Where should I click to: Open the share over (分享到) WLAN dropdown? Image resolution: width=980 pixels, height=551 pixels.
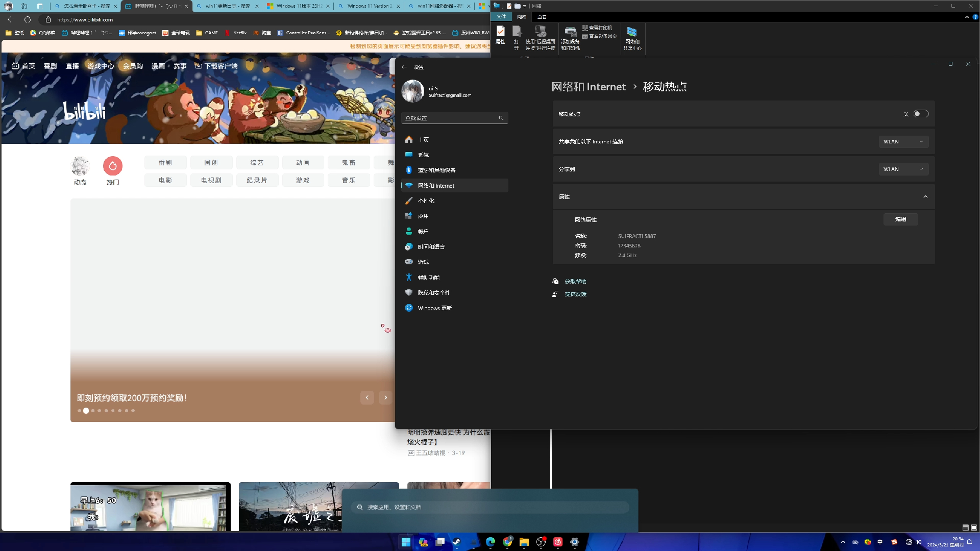(903, 169)
